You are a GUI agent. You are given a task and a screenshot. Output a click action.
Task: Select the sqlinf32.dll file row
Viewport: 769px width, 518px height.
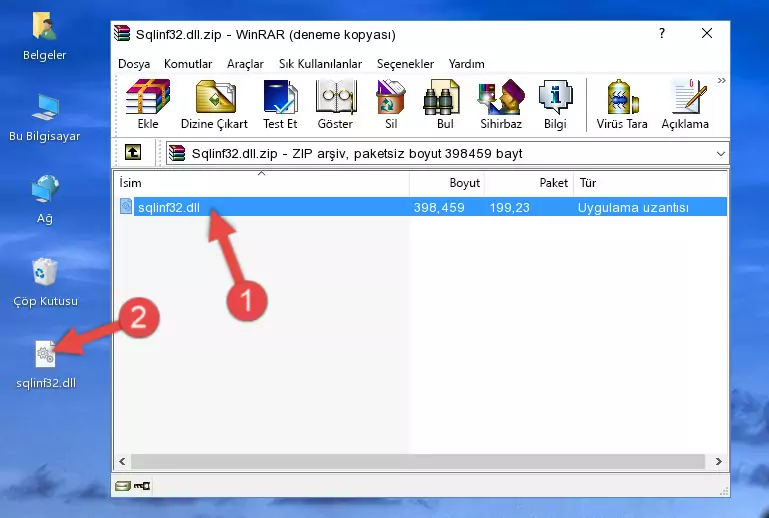pyautogui.click(x=422, y=207)
